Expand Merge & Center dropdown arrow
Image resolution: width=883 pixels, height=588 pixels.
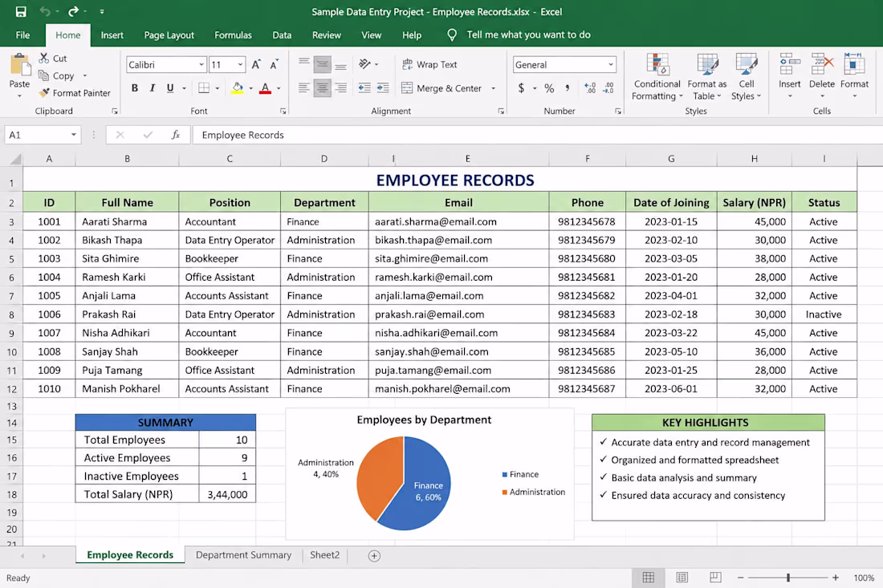point(494,88)
